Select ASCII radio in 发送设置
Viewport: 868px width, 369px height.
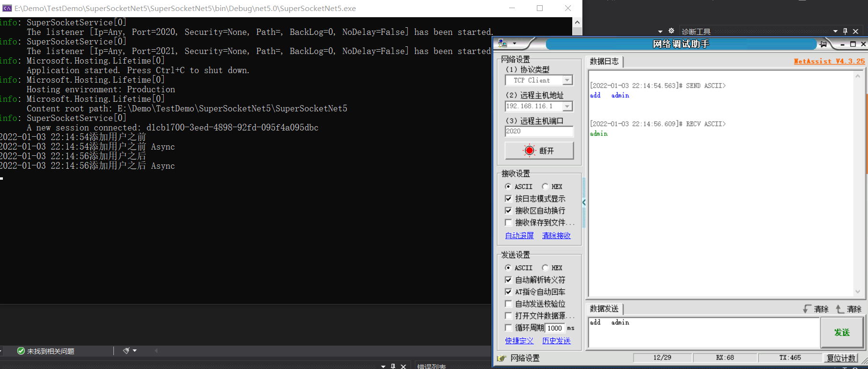508,268
